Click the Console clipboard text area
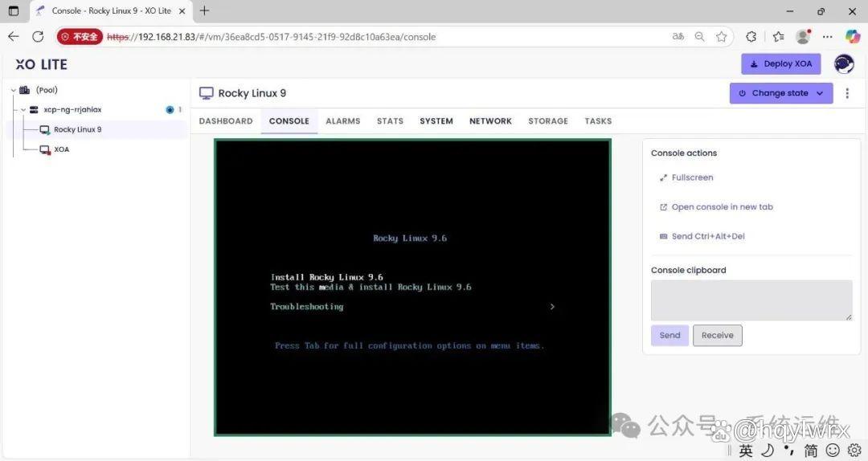This screenshot has height=461, width=868. click(751, 300)
